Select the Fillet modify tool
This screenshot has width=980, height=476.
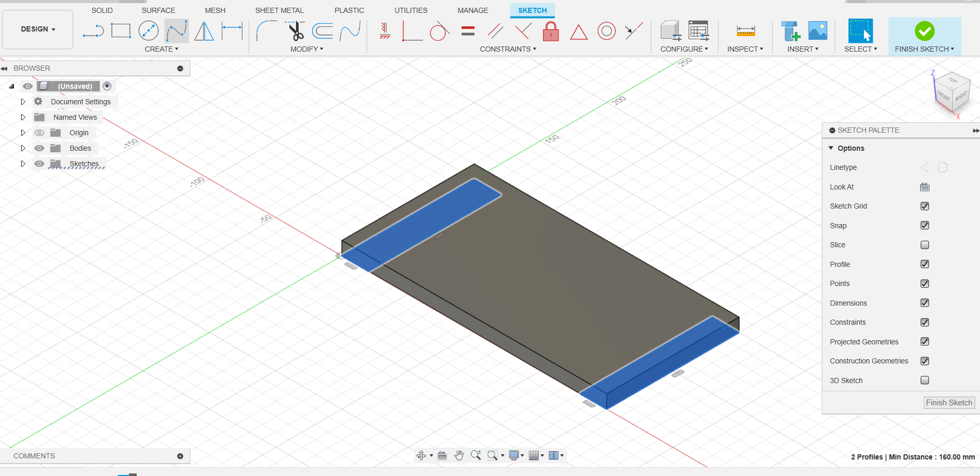click(267, 31)
